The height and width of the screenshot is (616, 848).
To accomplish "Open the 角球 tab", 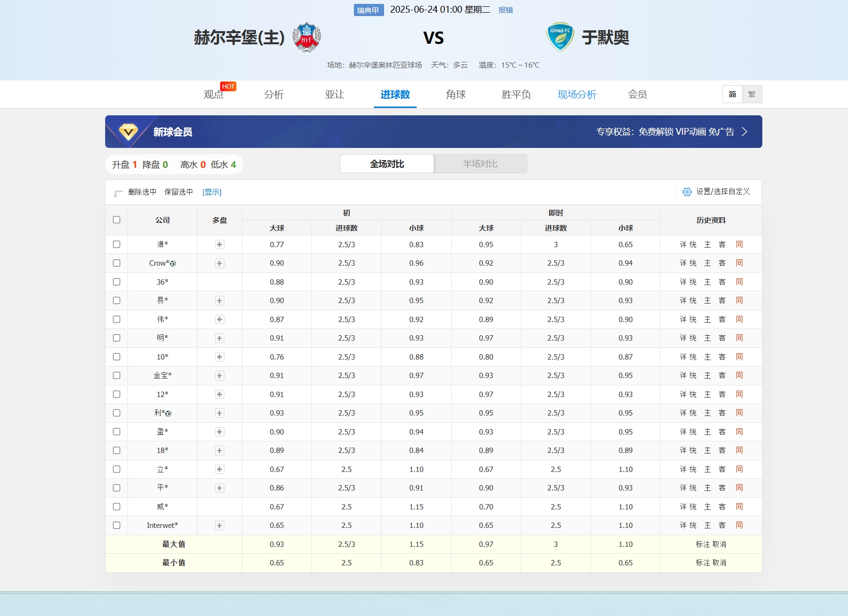I will (x=456, y=94).
